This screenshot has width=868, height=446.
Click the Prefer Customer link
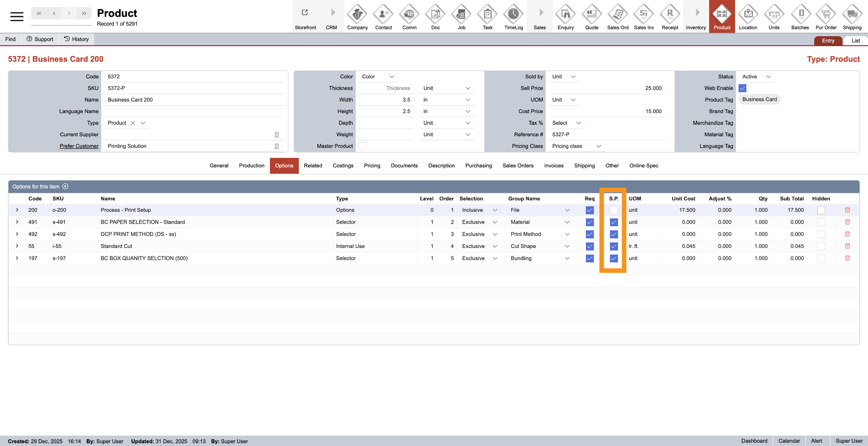pos(79,146)
